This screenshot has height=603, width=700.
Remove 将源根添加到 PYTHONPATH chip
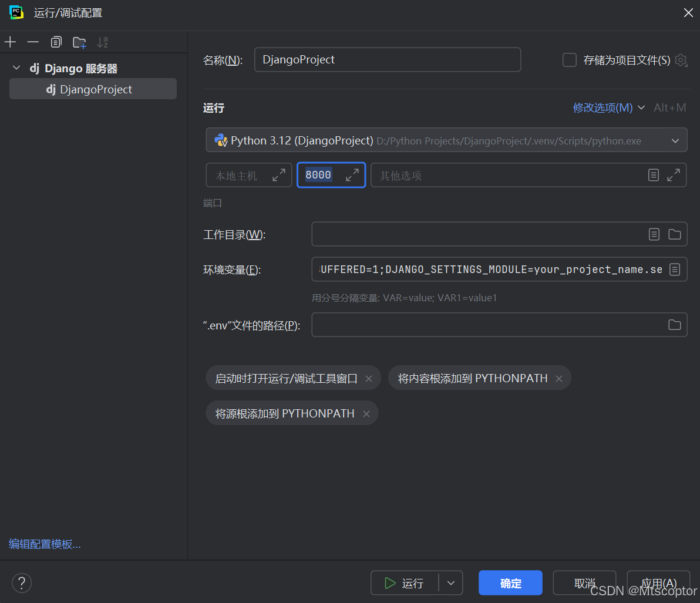click(366, 414)
